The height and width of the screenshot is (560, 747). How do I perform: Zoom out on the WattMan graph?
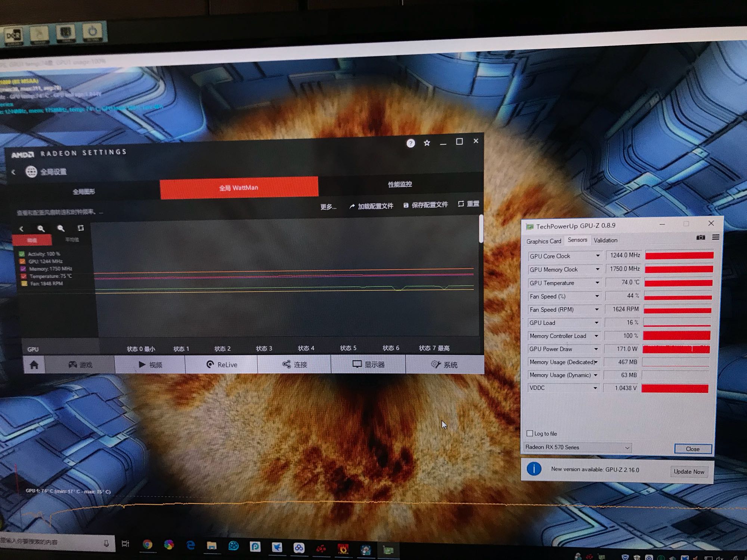tap(61, 228)
